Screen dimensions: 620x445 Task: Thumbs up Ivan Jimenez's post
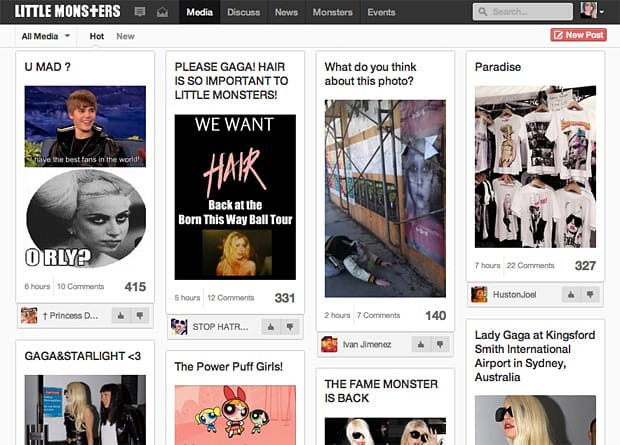click(421, 345)
